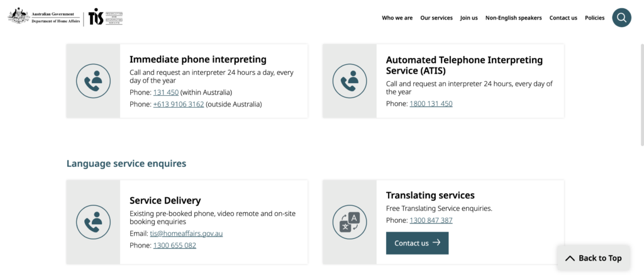Image resolution: width=644 pixels, height=279 pixels.
Task: Open the Our services menu
Action: click(x=436, y=18)
